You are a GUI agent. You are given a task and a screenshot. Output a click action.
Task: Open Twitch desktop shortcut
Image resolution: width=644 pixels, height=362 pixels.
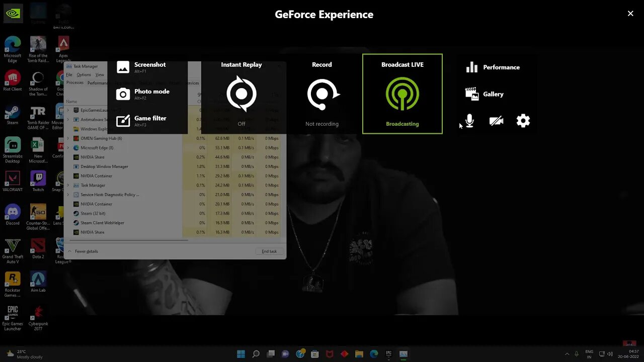(x=38, y=181)
